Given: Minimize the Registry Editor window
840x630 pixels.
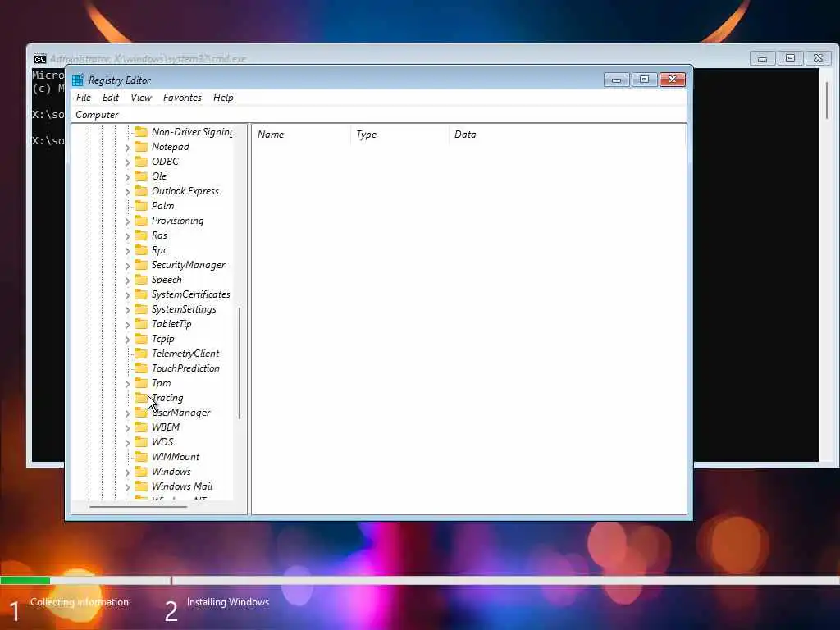Looking at the screenshot, I should pos(617,80).
